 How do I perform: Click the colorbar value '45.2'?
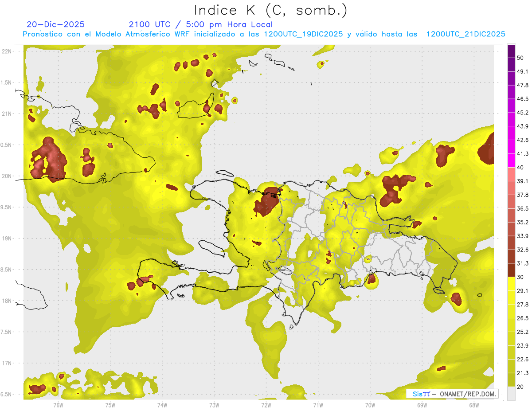tap(523, 113)
